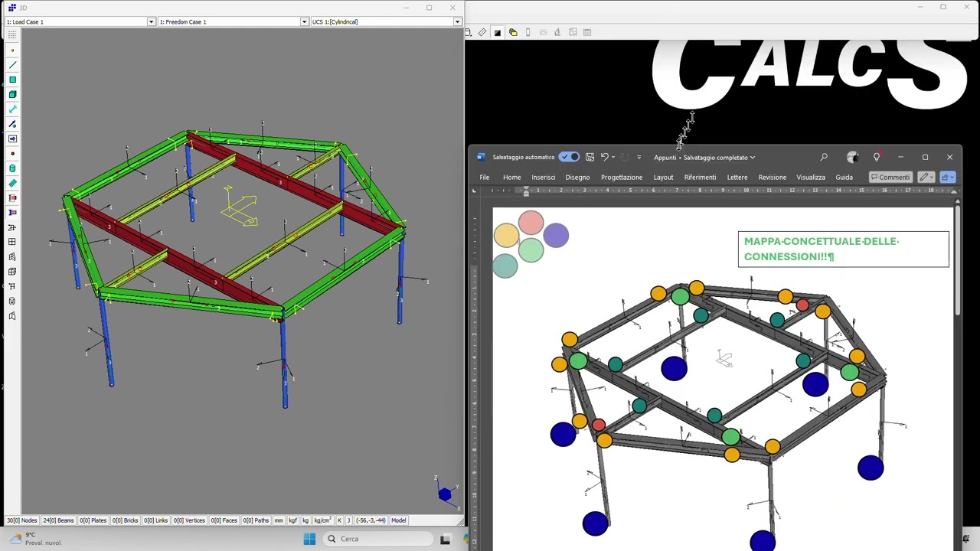This screenshot has width=980, height=551.
Task: Select the node creation tool in 3D window
Action: pos(12,51)
